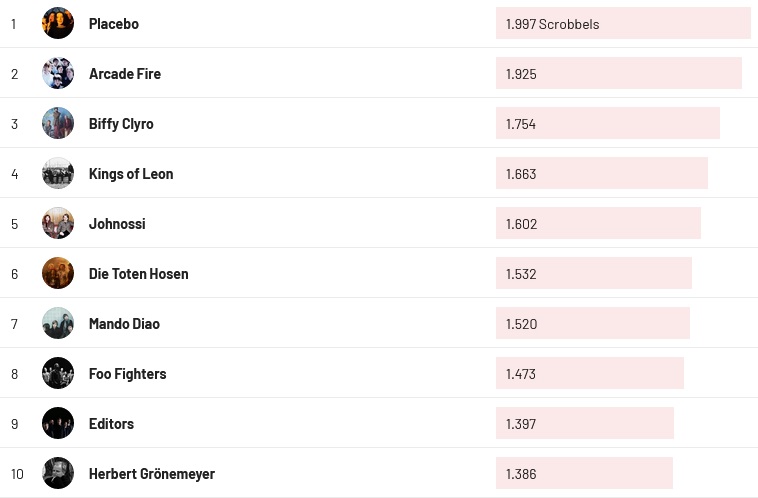758x498 pixels.
Task: Click the 1.473 scrobble bar
Action: pos(589,373)
